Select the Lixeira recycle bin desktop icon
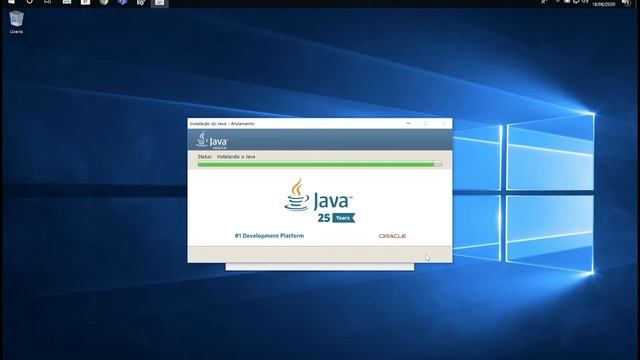 [x=16, y=22]
